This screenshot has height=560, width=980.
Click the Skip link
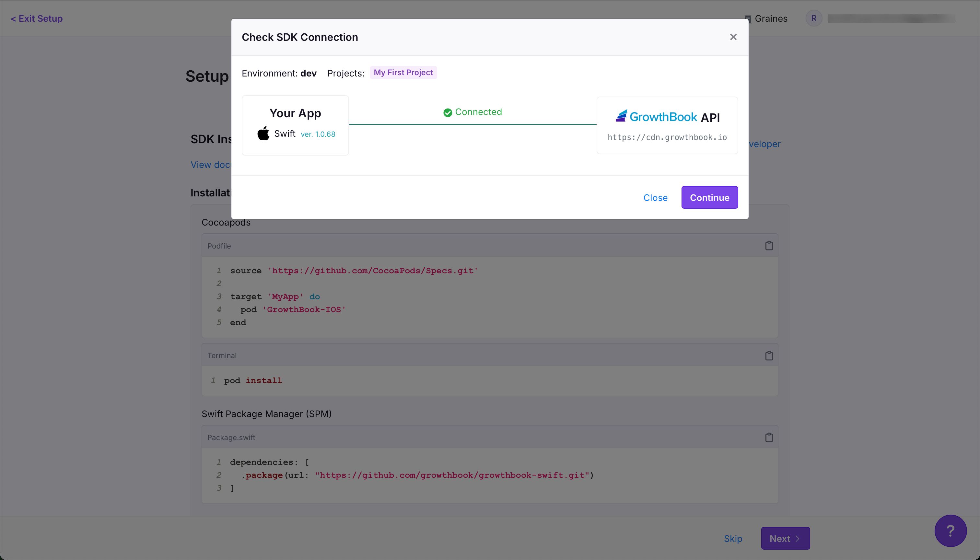point(733,539)
